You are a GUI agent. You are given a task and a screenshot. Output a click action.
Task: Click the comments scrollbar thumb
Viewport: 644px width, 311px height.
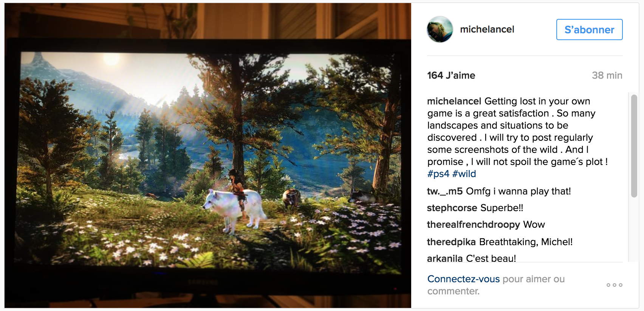click(x=634, y=146)
